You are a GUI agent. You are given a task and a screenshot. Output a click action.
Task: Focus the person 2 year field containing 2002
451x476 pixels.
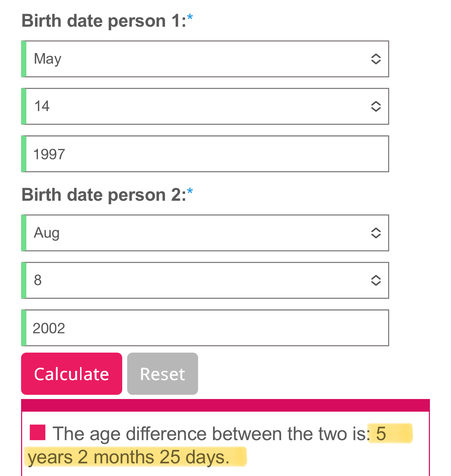coord(207,328)
